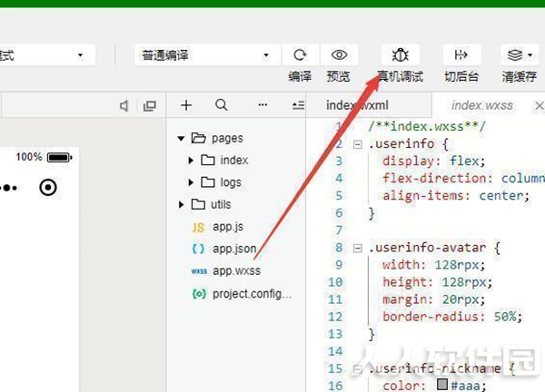This screenshot has height=392, width=545.
Task: Click the 编译 label
Action: [x=300, y=76]
